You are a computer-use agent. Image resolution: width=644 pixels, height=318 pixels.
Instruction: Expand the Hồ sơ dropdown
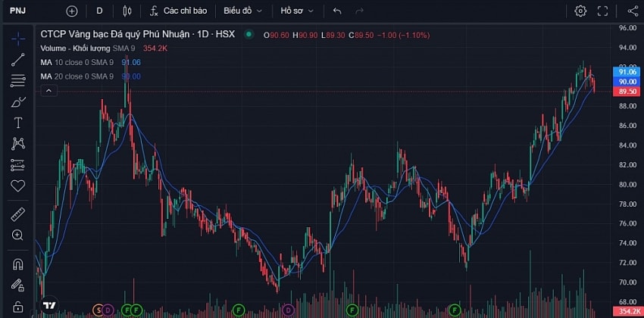[x=297, y=11]
